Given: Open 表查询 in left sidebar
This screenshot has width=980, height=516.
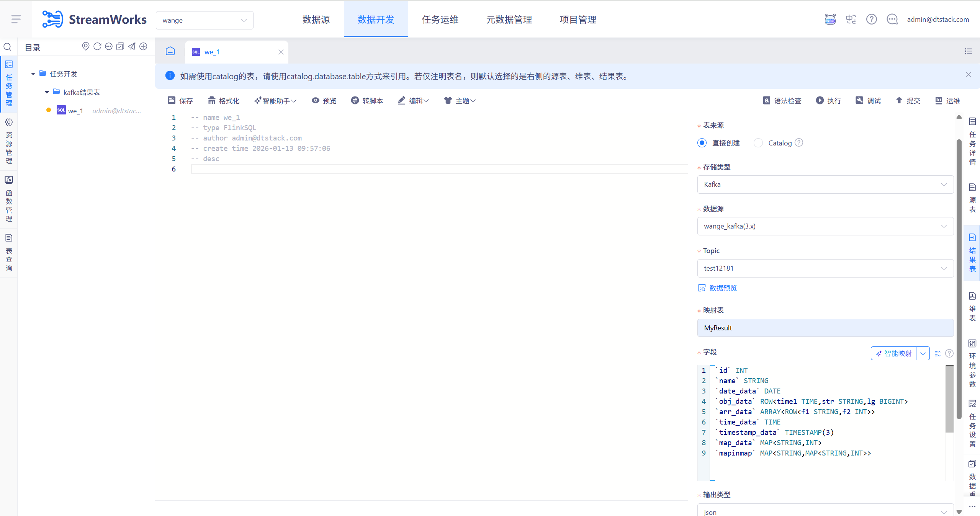Looking at the screenshot, I should (9, 252).
